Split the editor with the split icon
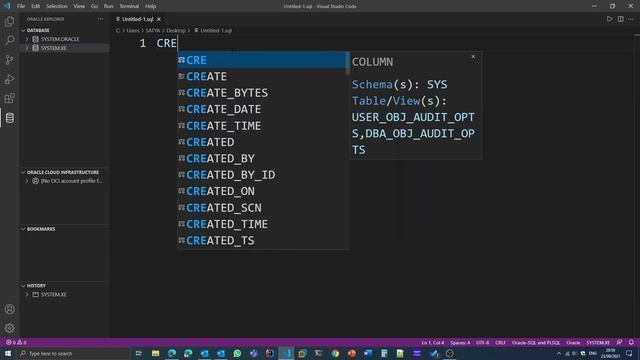Image resolution: width=640 pixels, height=360 pixels. [x=620, y=19]
